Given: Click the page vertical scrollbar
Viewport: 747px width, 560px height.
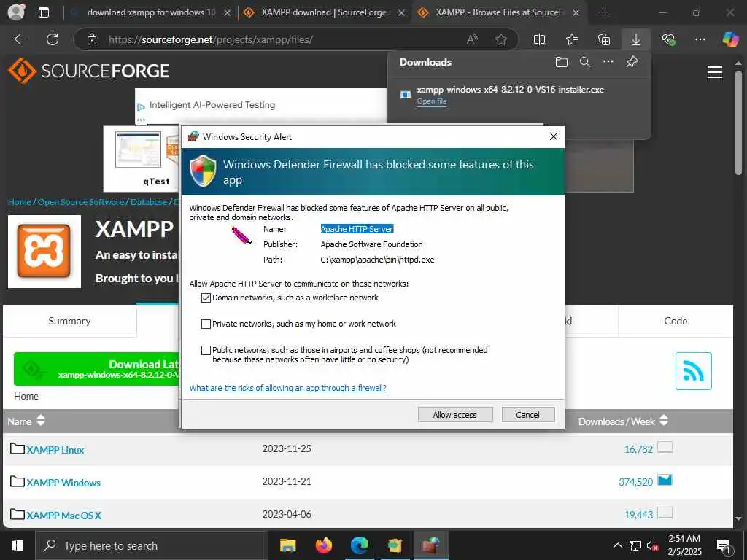Looking at the screenshot, I should (x=738, y=122).
